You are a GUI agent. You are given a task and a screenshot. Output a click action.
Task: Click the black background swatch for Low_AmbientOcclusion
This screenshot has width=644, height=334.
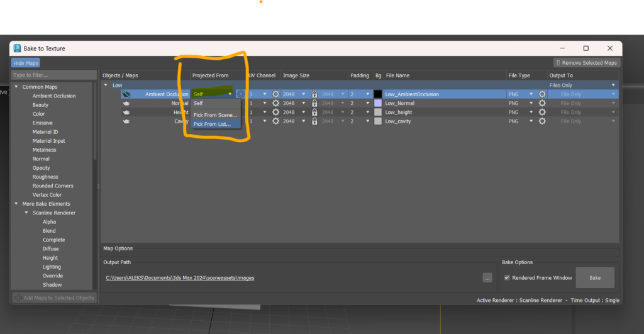378,94
